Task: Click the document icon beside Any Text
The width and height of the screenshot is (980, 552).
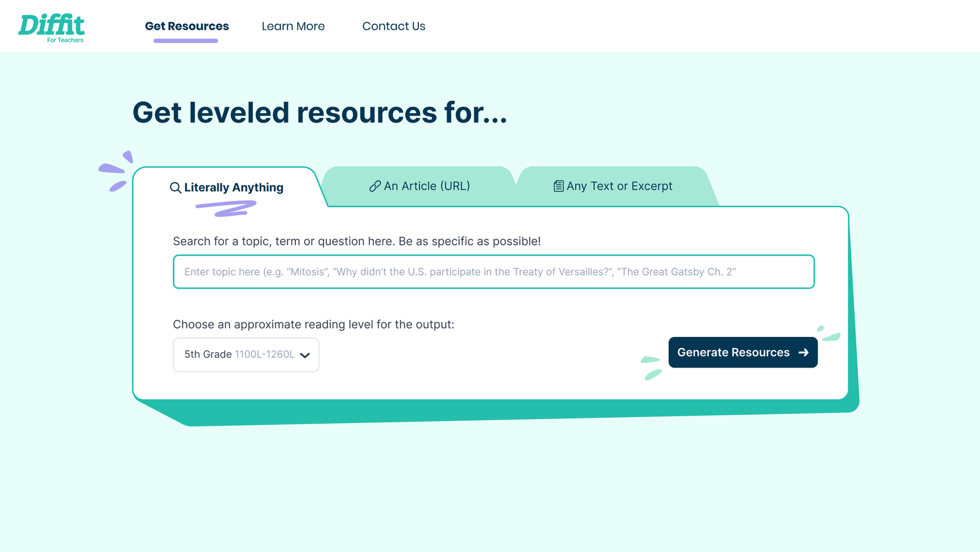Action: pyautogui.click(x=558, y=186)
